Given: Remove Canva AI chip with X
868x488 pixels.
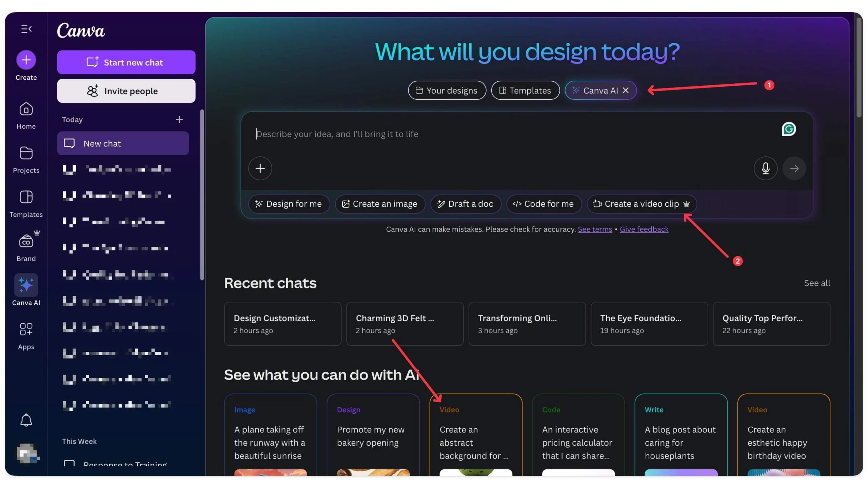Looking at the screenshot, I should [626, 90].
